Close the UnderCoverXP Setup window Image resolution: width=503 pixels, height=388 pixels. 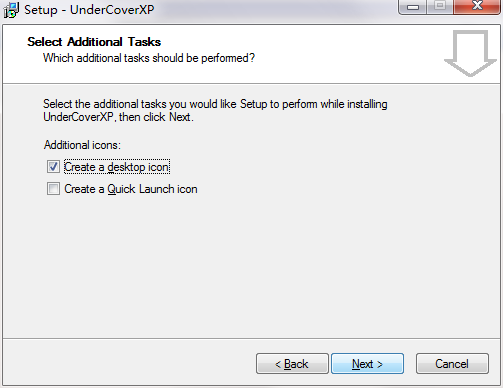tap(477, 7)
